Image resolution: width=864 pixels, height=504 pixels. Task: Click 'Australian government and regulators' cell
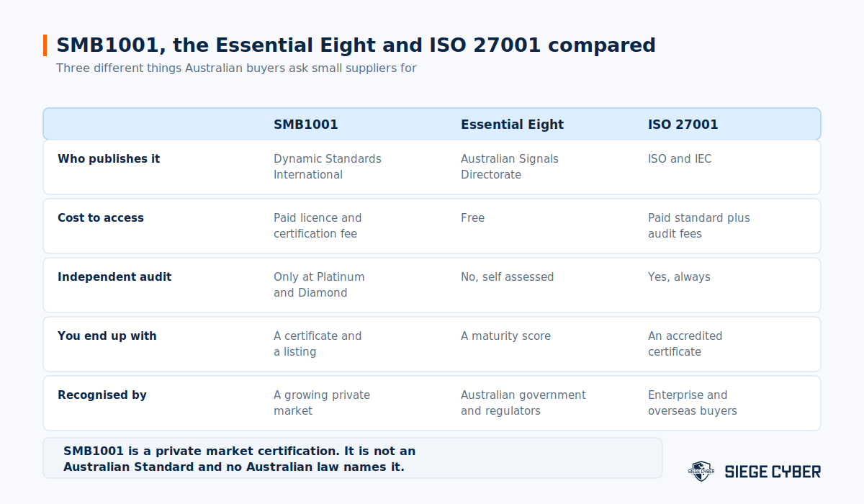pos(523,403)
